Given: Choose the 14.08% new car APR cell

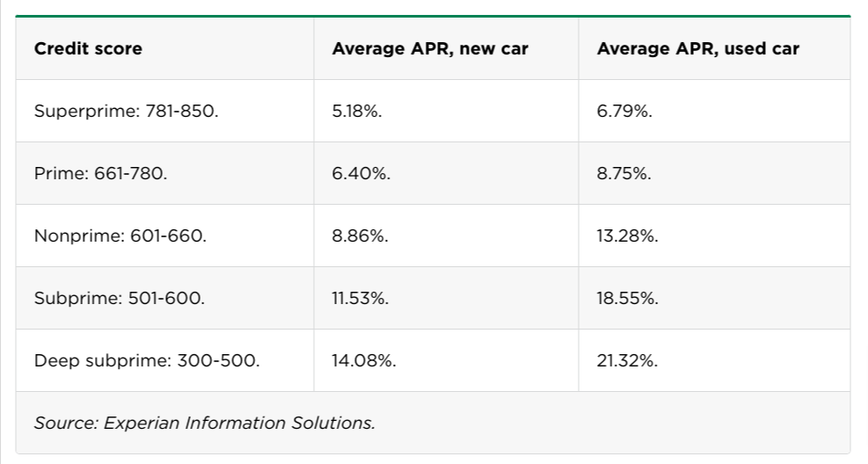Looking at the screenshot, I should click(x=363, y=361).
